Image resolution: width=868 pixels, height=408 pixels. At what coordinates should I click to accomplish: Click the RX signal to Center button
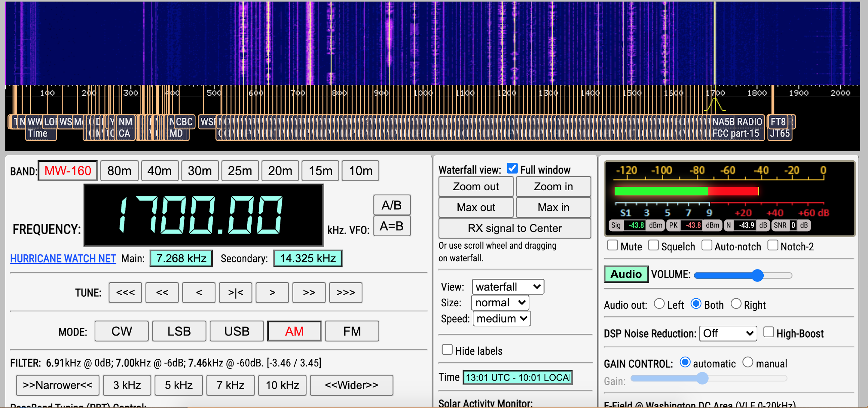point(514,228)
